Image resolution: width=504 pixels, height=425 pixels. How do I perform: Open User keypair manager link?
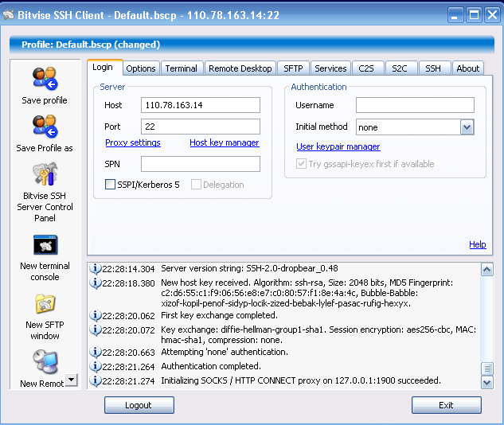coord(338,146)
